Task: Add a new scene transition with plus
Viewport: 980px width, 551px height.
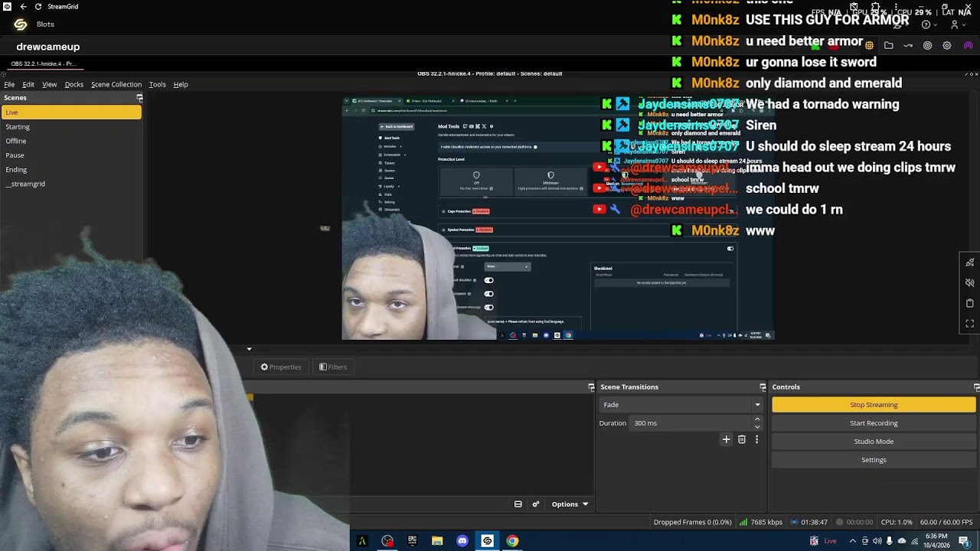Action: click(x=726, y=439)
